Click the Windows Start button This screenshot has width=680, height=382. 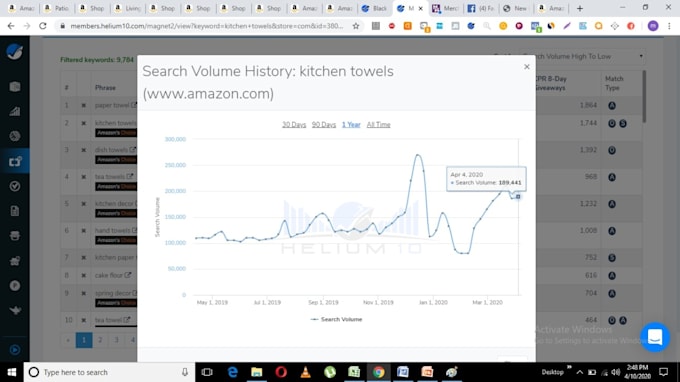pyautogui.click(x=12, y=372)
